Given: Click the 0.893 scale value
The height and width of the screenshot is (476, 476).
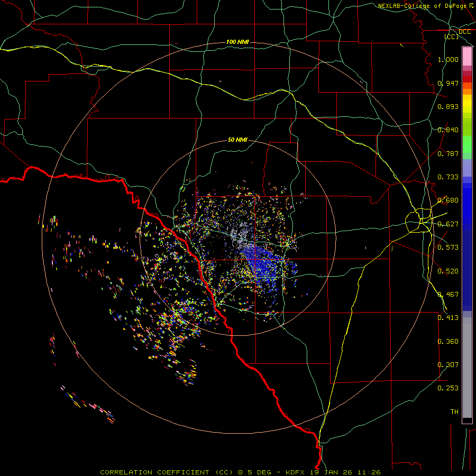Looking at the screenshot, I should [448, 106].
